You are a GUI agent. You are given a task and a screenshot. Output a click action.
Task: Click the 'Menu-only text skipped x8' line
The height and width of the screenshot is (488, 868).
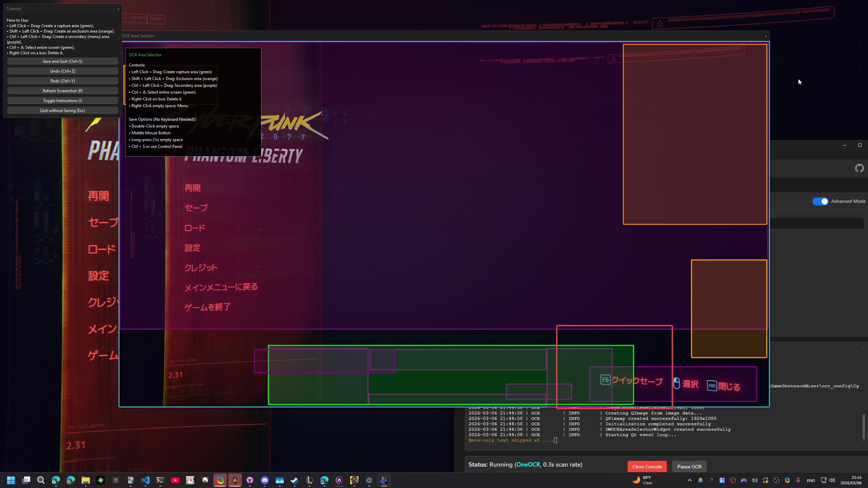[x=511, y=440]
